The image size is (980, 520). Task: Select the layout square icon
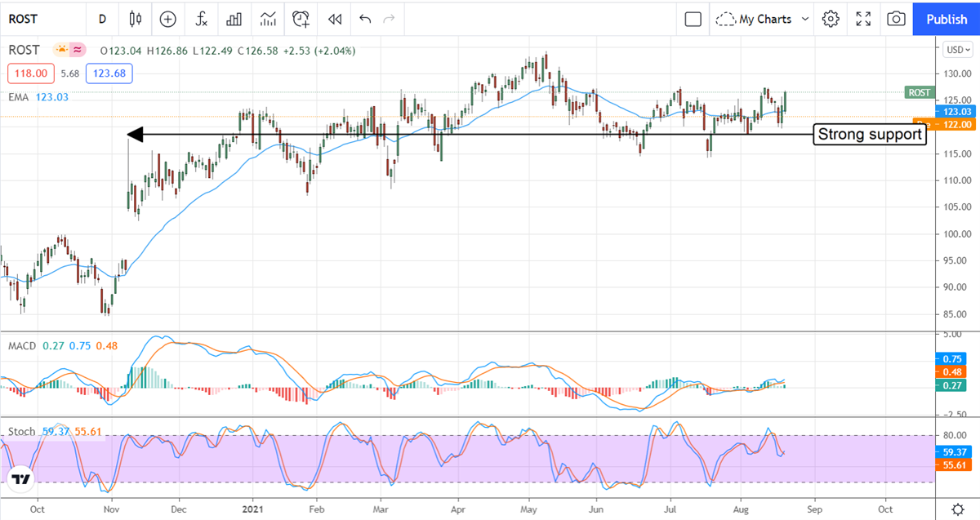pos(693,19)
